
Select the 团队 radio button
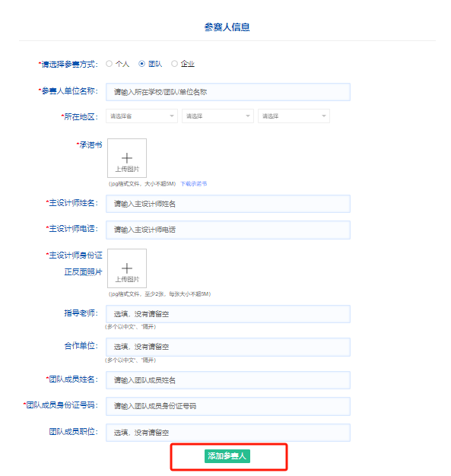coord(141,64)
